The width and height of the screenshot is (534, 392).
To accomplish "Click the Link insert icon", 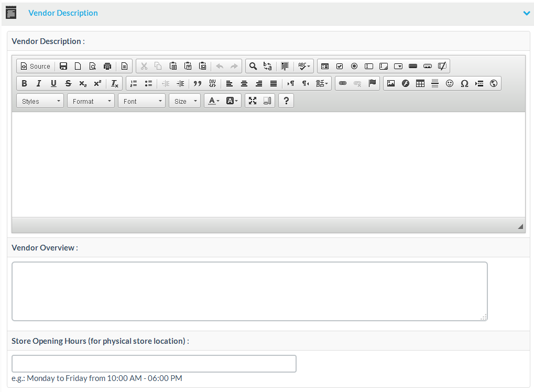I will 343,84.
